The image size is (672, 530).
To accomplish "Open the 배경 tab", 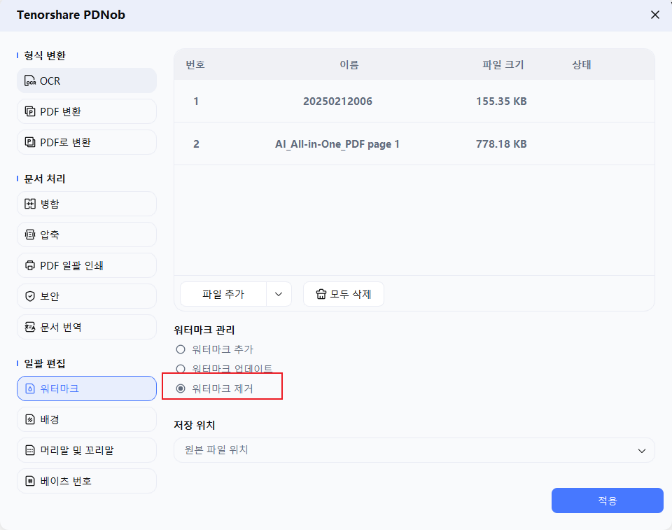I will click(87, 419).
